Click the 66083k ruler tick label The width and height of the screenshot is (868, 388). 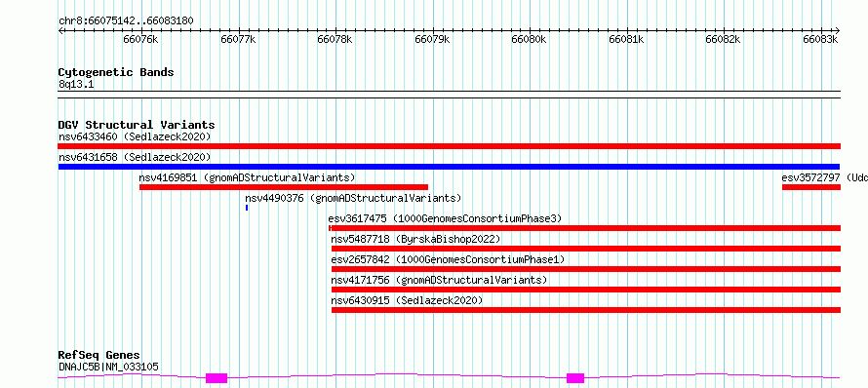(821, 39)
